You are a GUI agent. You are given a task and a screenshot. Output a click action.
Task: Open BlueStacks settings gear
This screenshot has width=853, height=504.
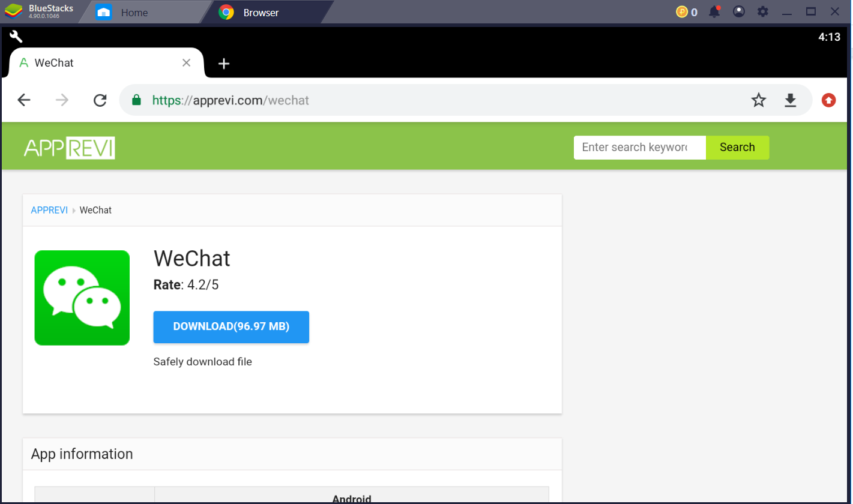tap(763, 11)
